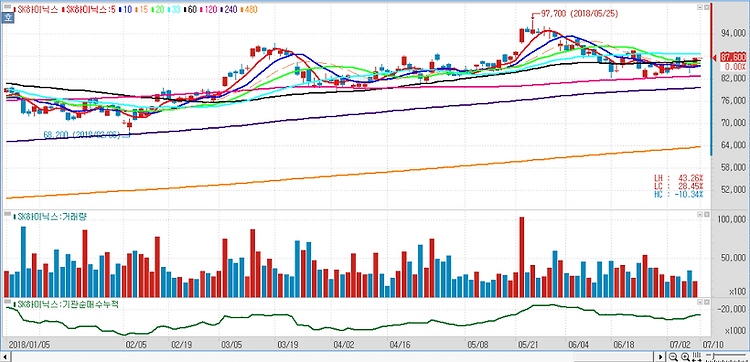The width and height of the screenshot is (750, 362).
Task: Click the 97,700 (2018/05/25) high label
Action: [579, 14]
